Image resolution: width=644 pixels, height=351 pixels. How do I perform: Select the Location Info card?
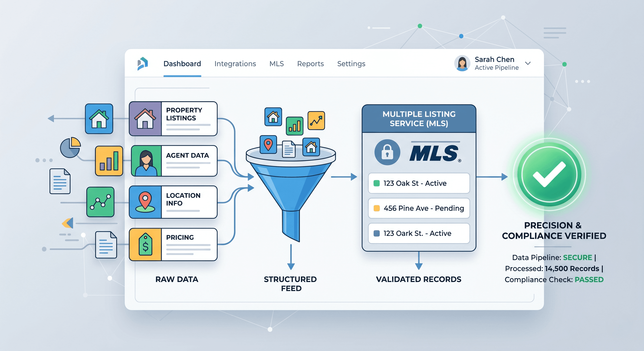173,202
